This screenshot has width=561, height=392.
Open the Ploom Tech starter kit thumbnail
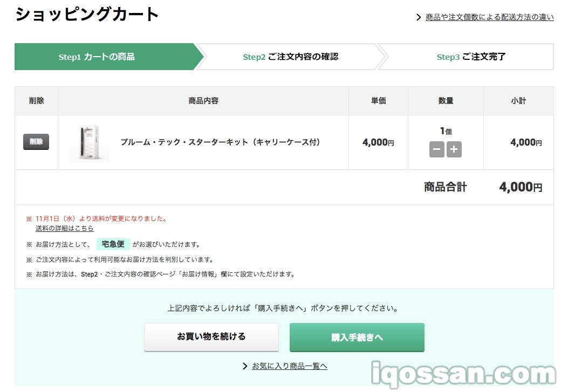click(x=90, y=143)
